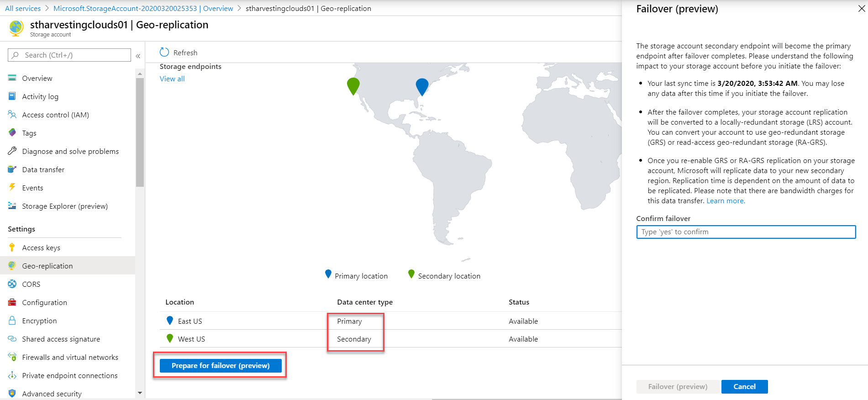The width and height of the screenshot is (868, 400).
Task: Open Configuration menu item
Action: pos(68,302)
